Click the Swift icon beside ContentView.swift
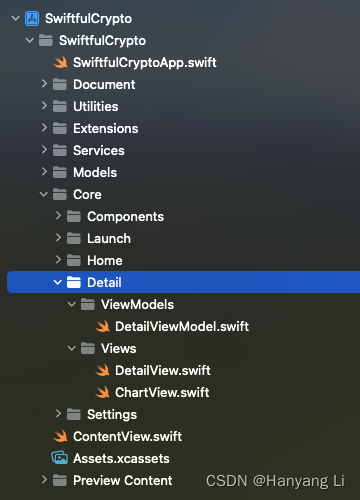Image resolution: width=360 pixels, height=500 pixels. pyautogui.click(x=60, y=436)
